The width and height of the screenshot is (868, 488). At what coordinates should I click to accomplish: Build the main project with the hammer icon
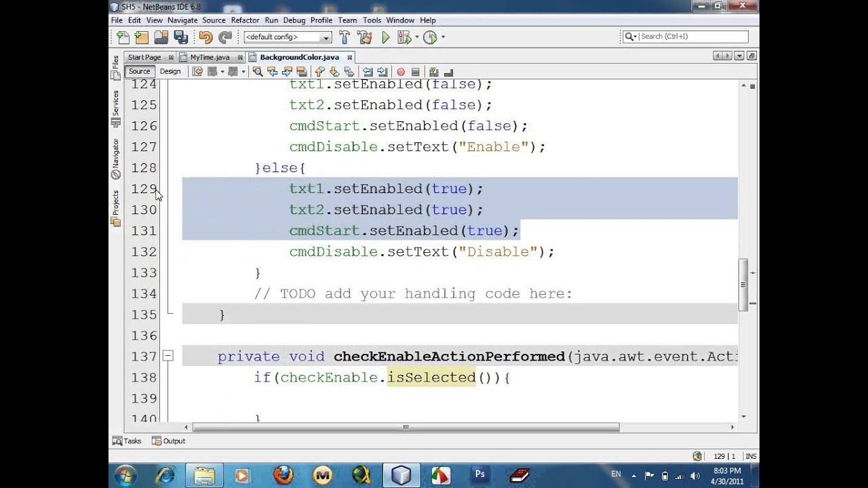(x=344, y=37)
